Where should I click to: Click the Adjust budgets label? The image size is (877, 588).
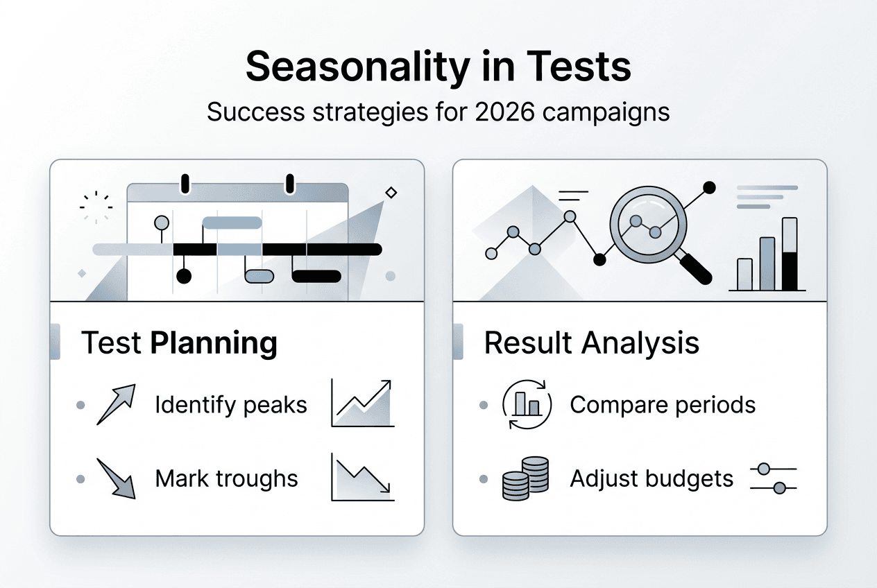click(x=651, y=478)
